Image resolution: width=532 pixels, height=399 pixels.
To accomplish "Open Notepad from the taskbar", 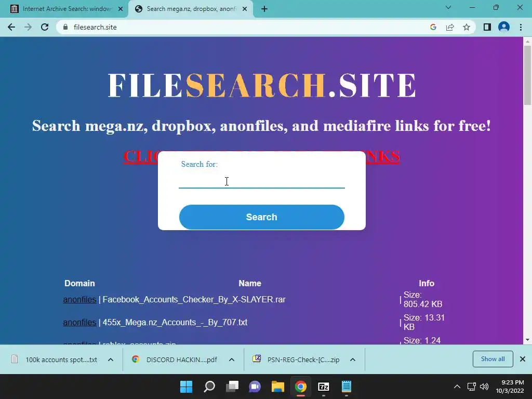I will click(x=347, y=387).
